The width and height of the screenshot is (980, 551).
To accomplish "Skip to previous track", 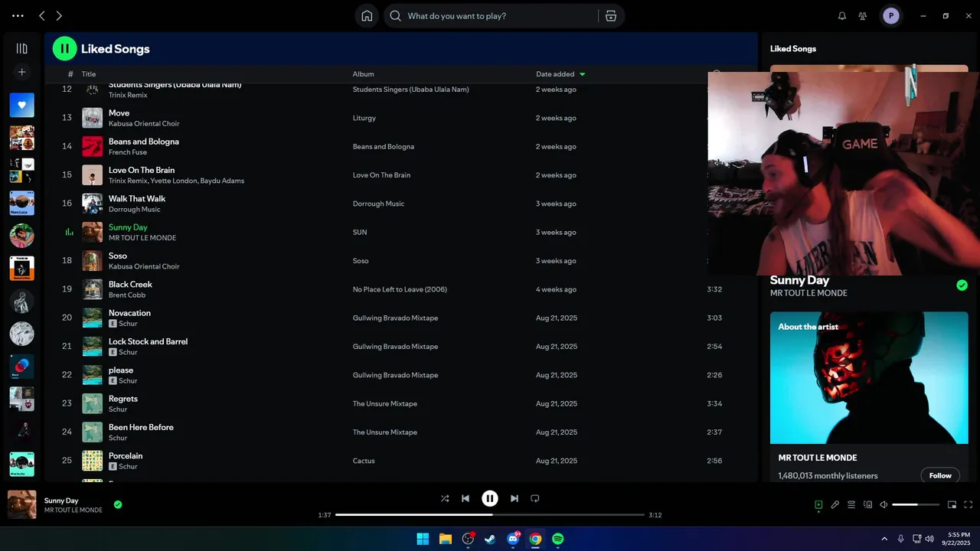I will pos(465,498).
